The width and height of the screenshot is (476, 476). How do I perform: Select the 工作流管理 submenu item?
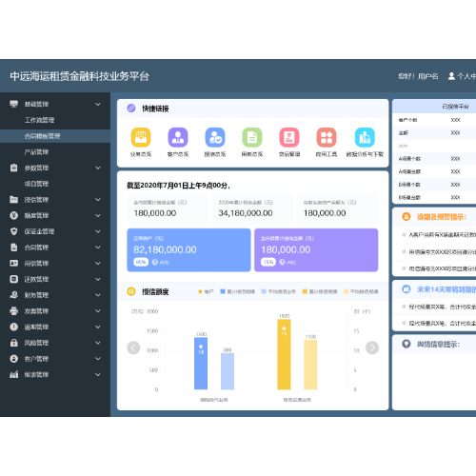click(39, 120)
